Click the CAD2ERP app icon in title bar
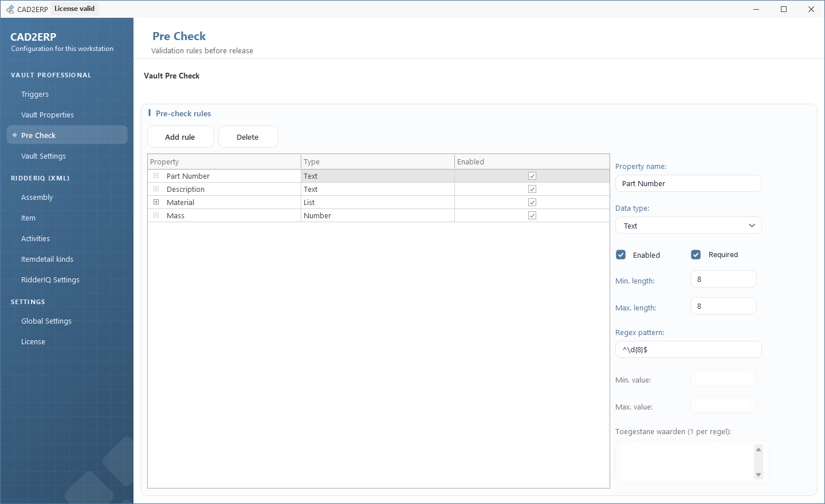Screen dimensions: 825x504 10,9
